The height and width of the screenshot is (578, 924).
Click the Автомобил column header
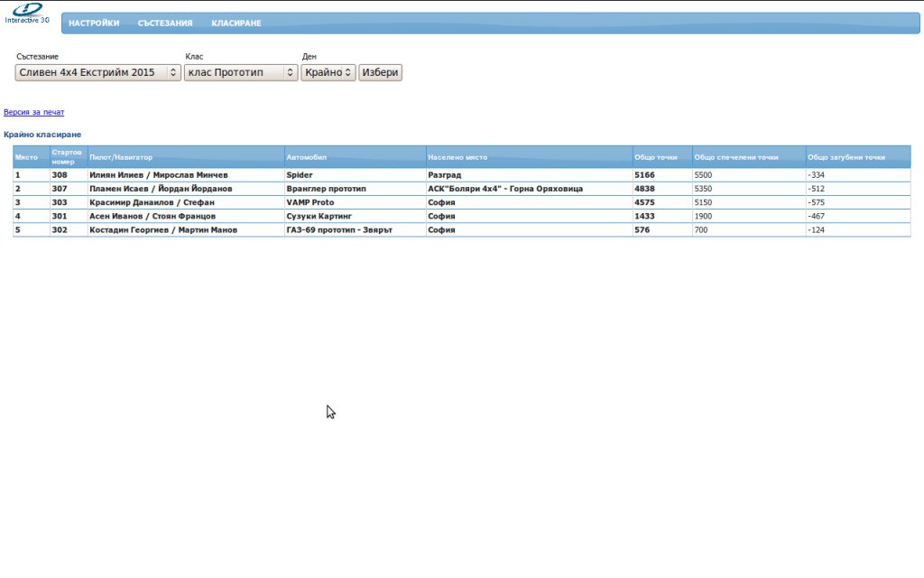pyautogui.click(x=303, y=157)
